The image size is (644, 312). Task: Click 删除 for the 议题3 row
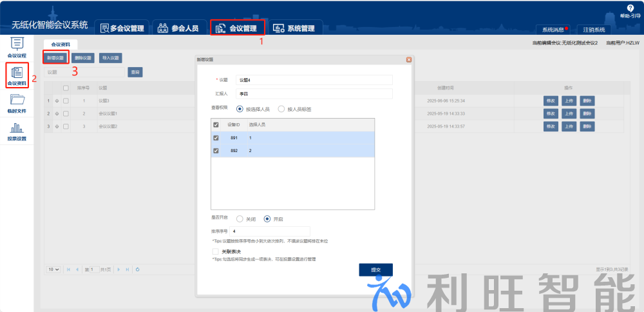tap(587, 101)
